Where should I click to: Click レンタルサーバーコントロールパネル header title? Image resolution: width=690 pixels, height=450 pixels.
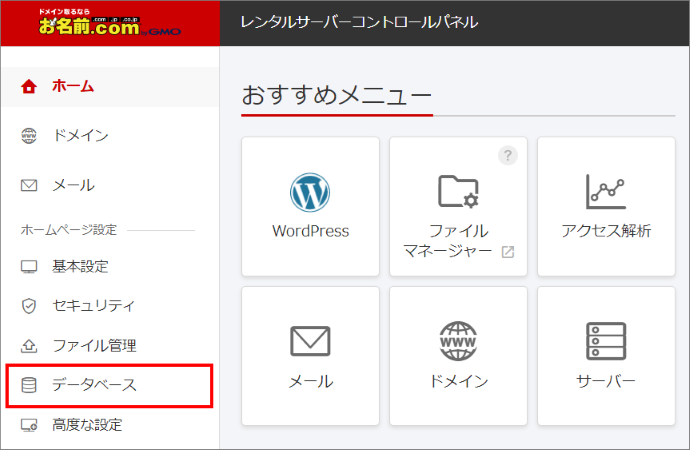(x=359, y=22)
